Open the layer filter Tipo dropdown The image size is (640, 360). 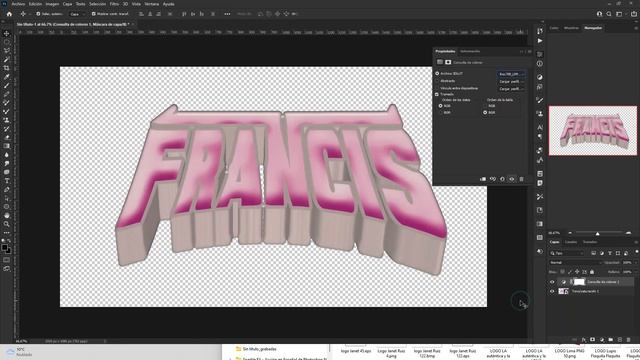tap(567, 253)
